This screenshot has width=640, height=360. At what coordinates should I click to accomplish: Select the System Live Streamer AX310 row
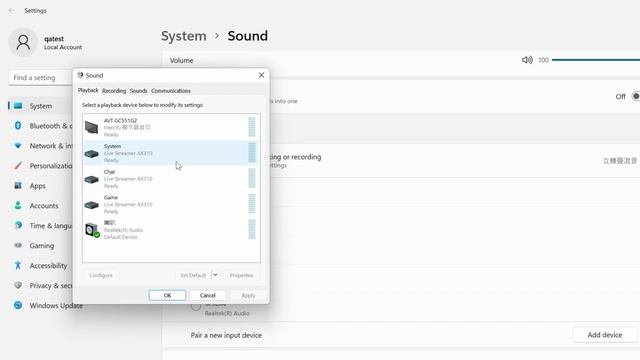click(171, 153)
